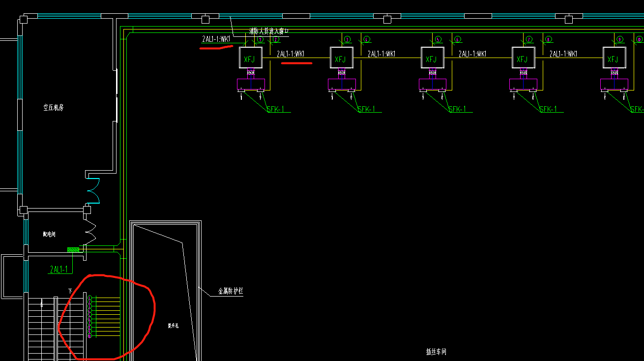The image size is (644, 361).
Task: Select circled tag 1 above the XFJ row
Action: (x=261, y=39)
